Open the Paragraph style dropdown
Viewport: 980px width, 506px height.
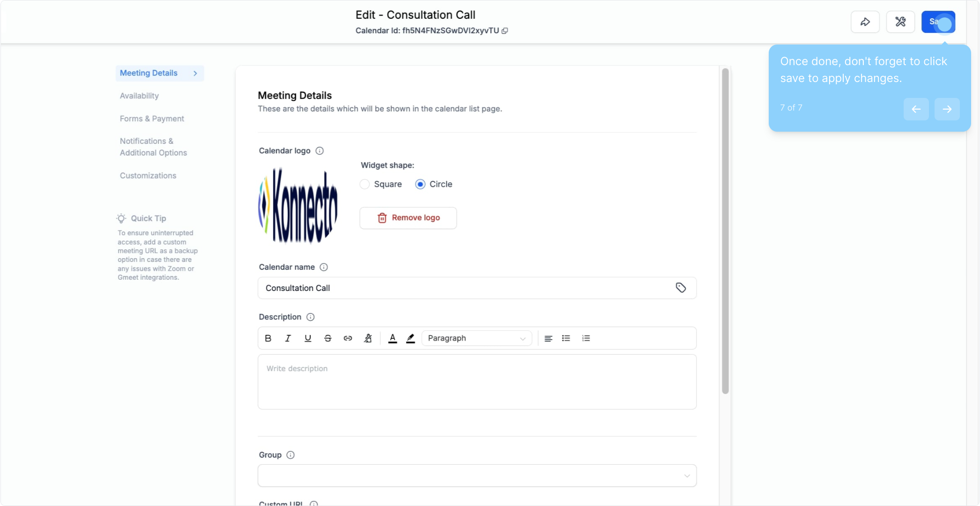(x=476, y=338)
